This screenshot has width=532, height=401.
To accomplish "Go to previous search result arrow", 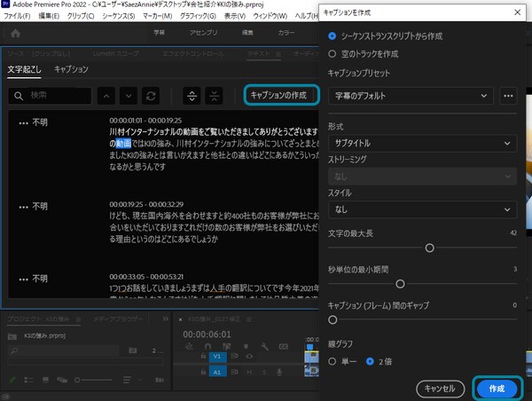I will coord(106,95).
